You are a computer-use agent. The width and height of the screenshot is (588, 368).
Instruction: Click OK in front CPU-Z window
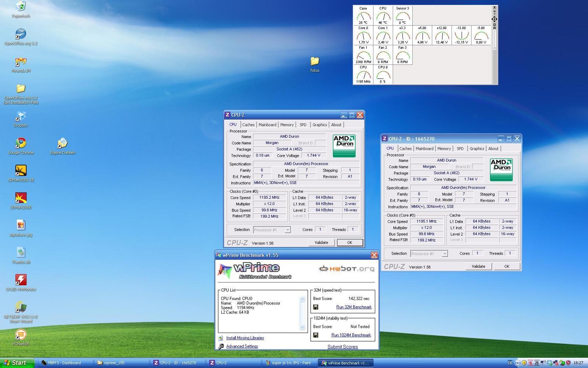click(x=350, y=243)
